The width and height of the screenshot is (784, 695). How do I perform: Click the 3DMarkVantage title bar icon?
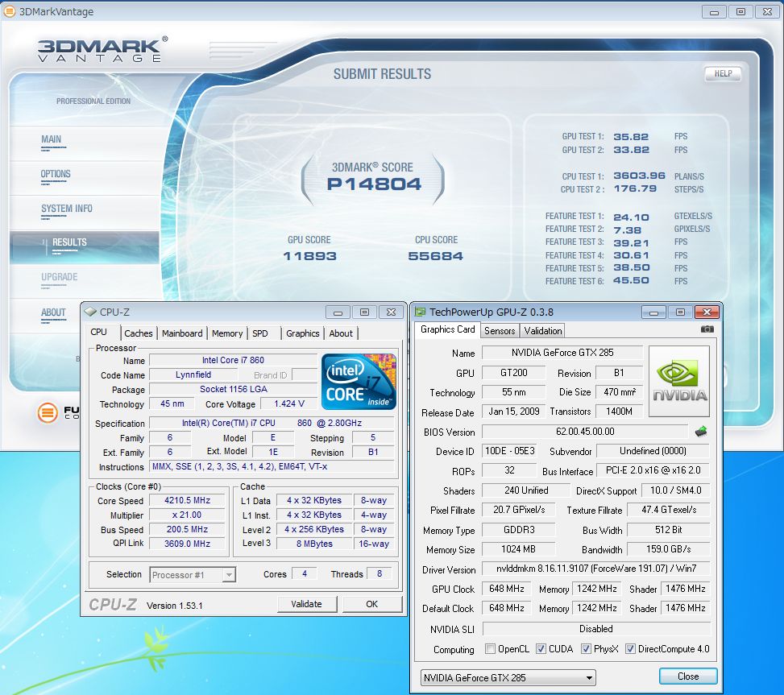click(10, 11)
